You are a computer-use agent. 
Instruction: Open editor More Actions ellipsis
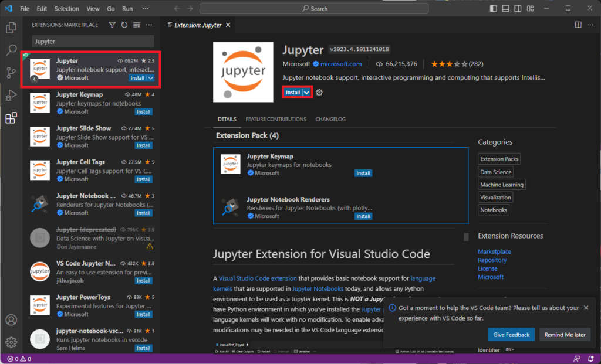click(590, 25)
